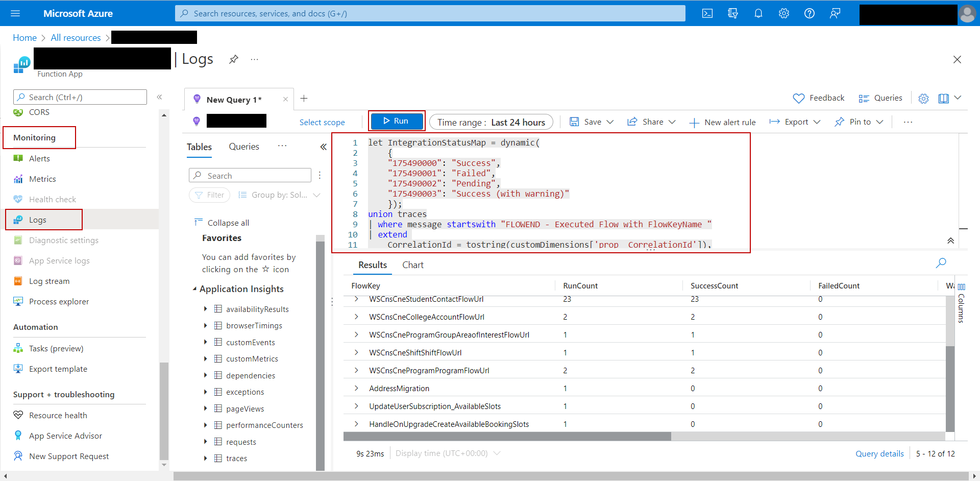
Task: Click the Tables search field
Action: (250, 175)
